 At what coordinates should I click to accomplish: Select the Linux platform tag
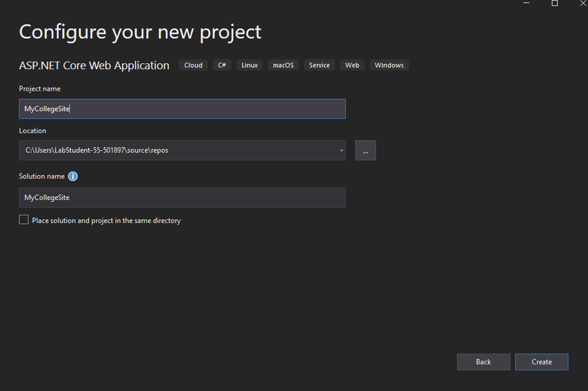pos(249,65)
